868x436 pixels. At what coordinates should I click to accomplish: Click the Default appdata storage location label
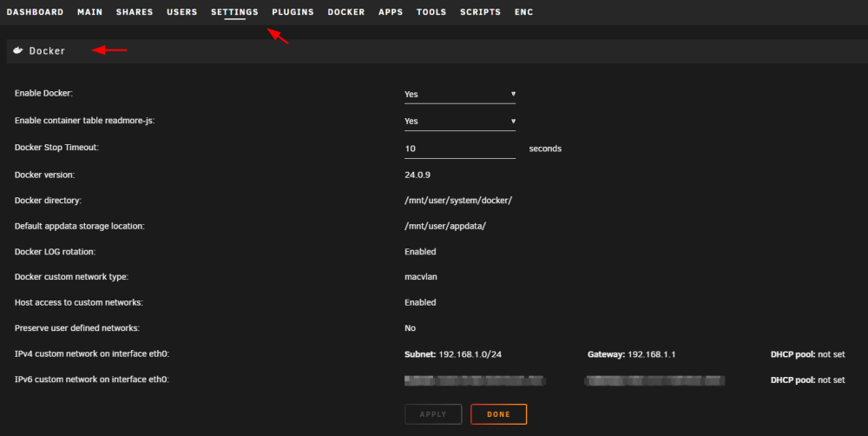pyautogui.click(x=80, y=226)
